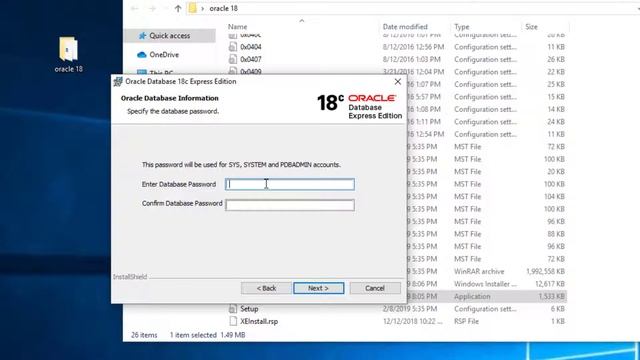The width and height of the screenshot is (640, 360).
Task: Click the 0x0407 file icon
Action: [x=233, y=60]
